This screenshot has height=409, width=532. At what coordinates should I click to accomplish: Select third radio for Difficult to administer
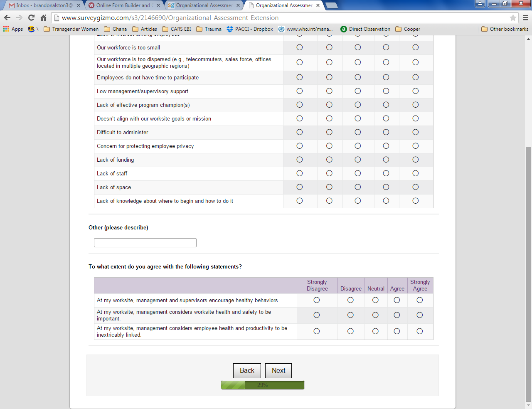pyautogui.click(x=358, y=132)
